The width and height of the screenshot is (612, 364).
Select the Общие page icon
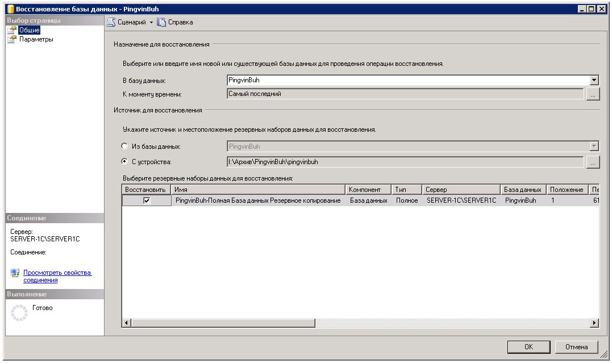[x=11, y=30]
